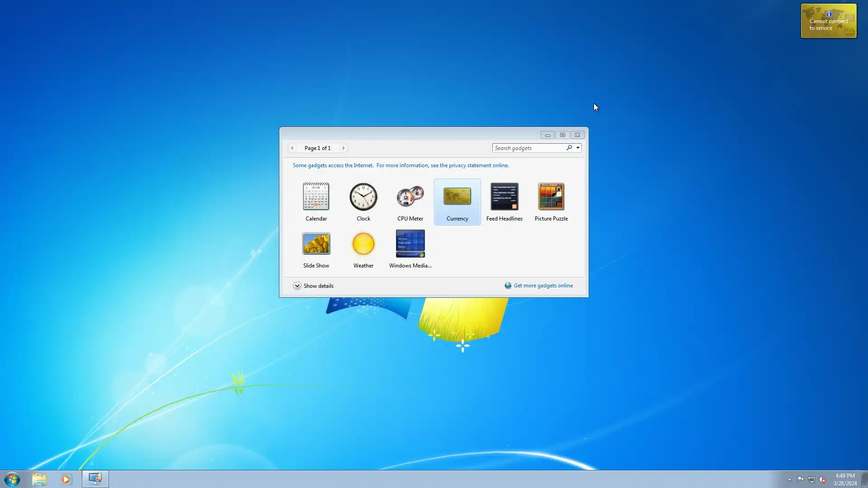Image resolution: width=868 pixels, height=488 pixels.
Task: Open the search options dropdown arrow
Action: (x=578, y=148)
